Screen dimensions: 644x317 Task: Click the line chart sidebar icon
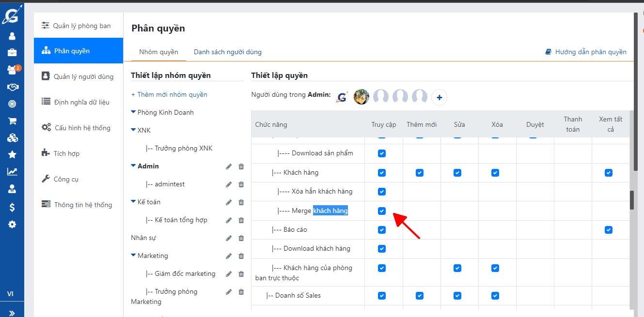pyautogui.click(x=12, y=172)
